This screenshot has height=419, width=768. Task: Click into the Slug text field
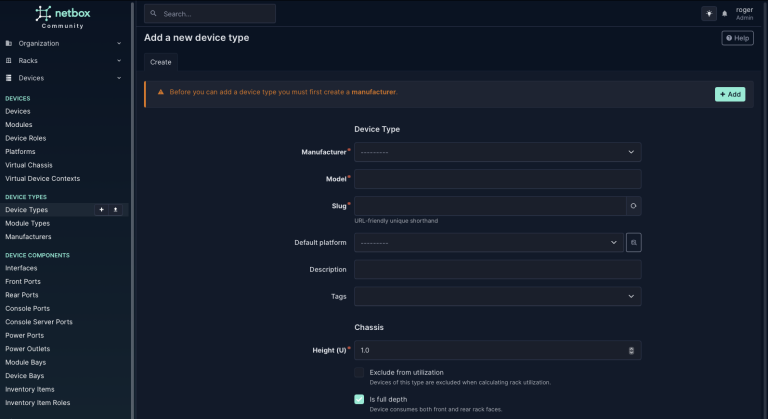(x=490, y=206)
